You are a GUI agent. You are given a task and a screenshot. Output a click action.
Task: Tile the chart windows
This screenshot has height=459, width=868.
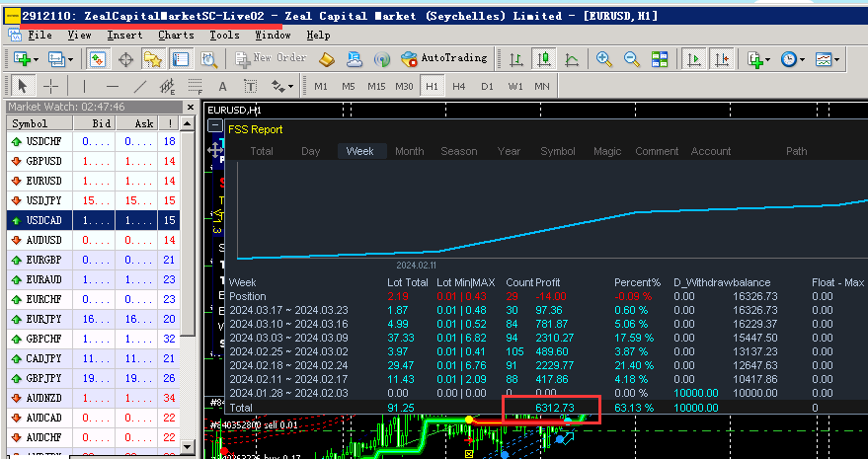pyautogui.click(x=660, y=58)
